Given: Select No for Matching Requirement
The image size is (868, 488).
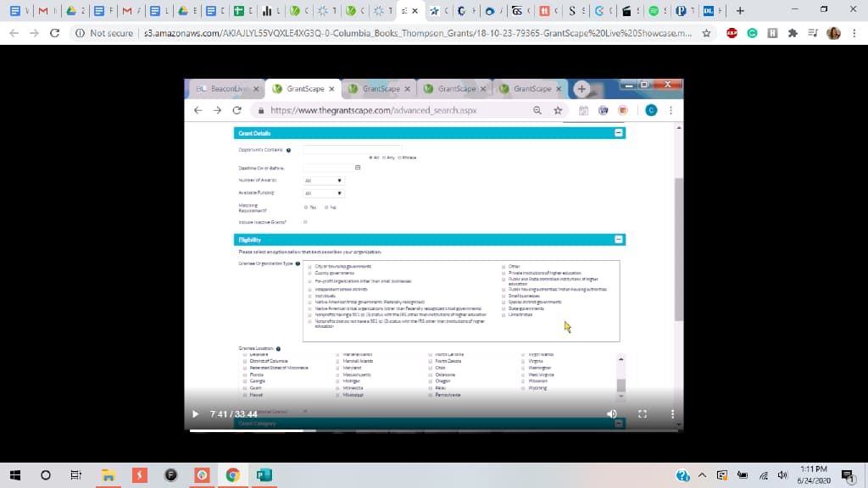Looking at the screenshot, I should (326, 208).
